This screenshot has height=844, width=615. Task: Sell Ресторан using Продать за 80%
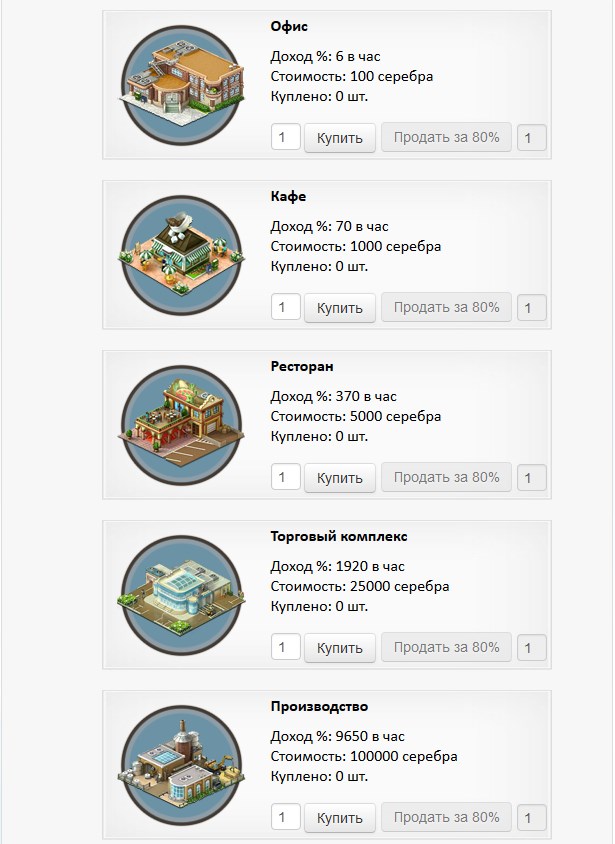446,477
